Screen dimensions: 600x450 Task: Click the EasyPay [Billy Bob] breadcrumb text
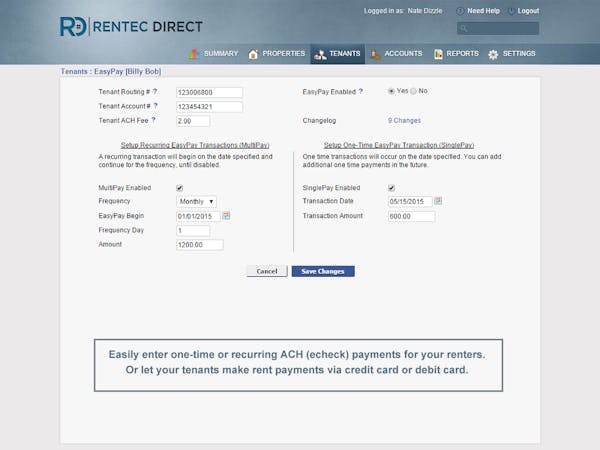click(127, 72)
